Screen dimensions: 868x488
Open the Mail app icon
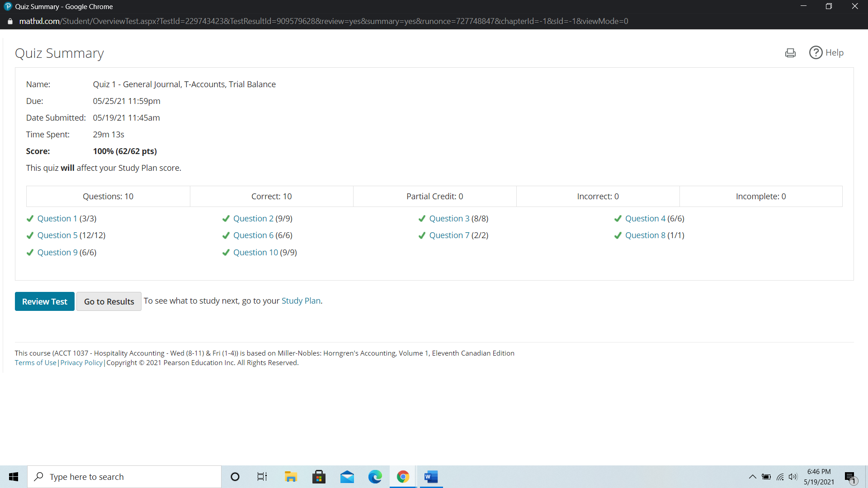coord(347,477)
